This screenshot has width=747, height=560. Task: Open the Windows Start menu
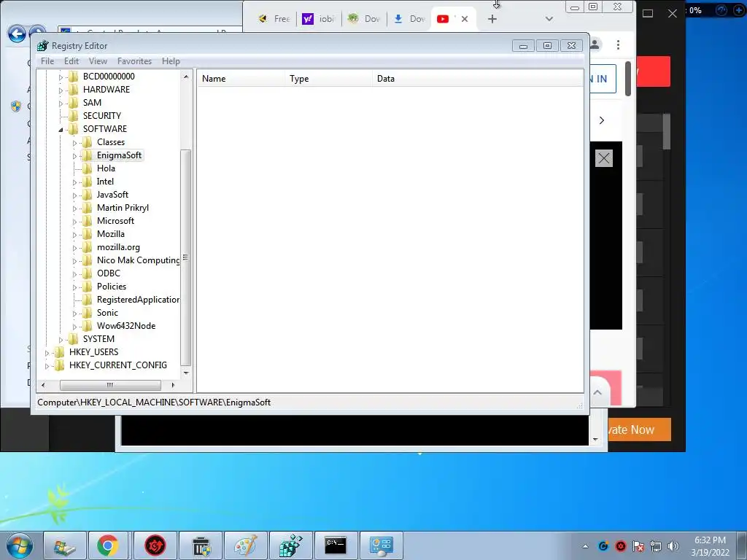pos(20,545)
